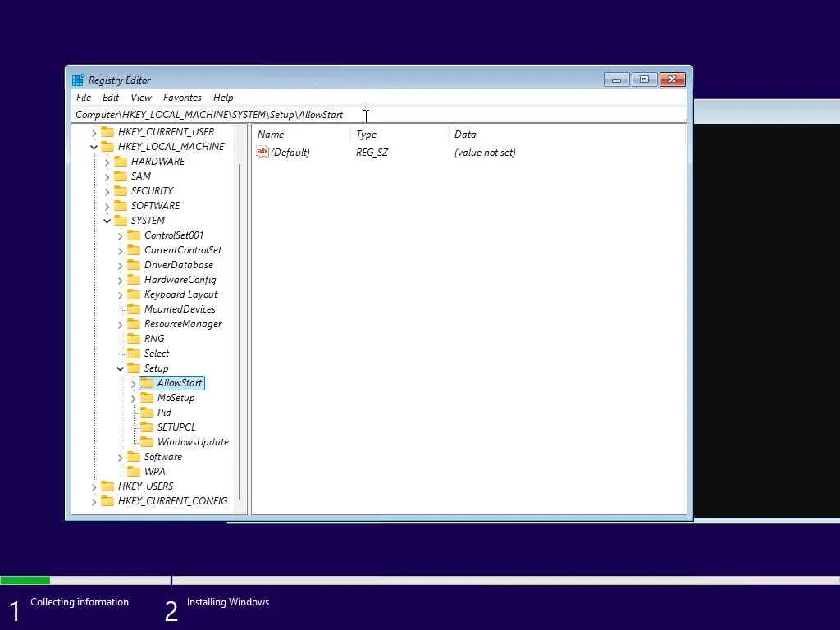Sort values by the Name column header
840x630 pixels.
click(x=302, y=135)
